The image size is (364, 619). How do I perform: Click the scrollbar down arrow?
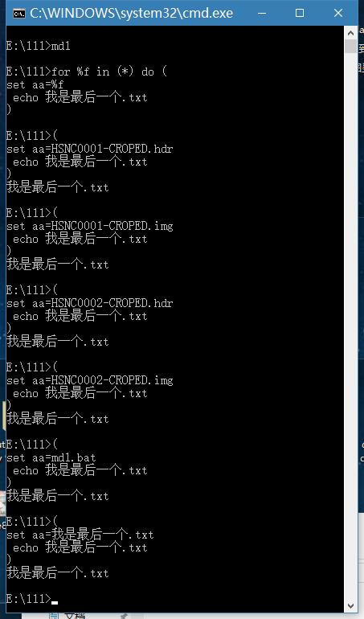350,605
